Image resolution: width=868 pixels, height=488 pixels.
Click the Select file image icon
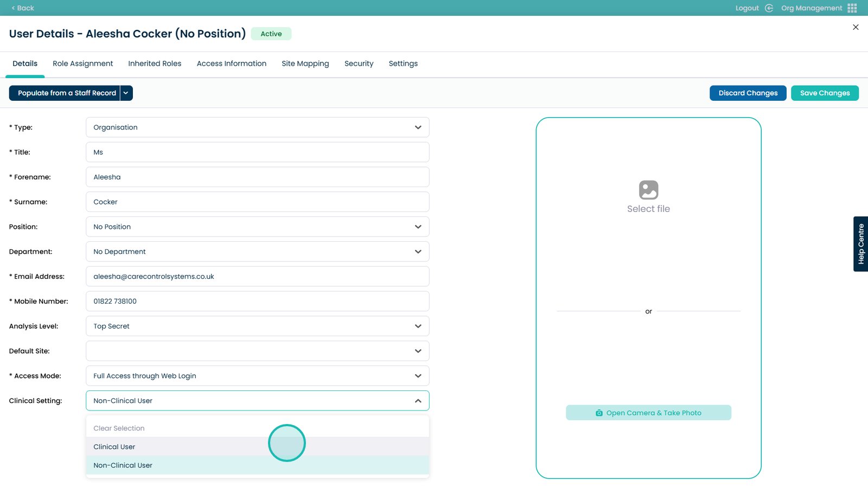648,190
